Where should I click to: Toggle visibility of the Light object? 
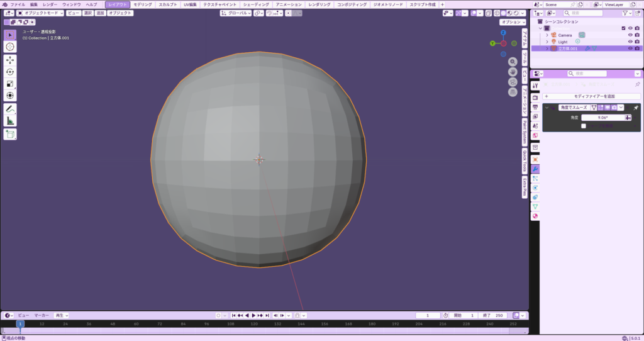coord(630,42)
